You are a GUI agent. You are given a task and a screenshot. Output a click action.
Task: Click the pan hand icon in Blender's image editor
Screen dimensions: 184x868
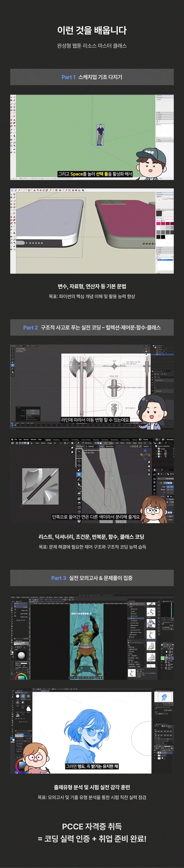72,452
